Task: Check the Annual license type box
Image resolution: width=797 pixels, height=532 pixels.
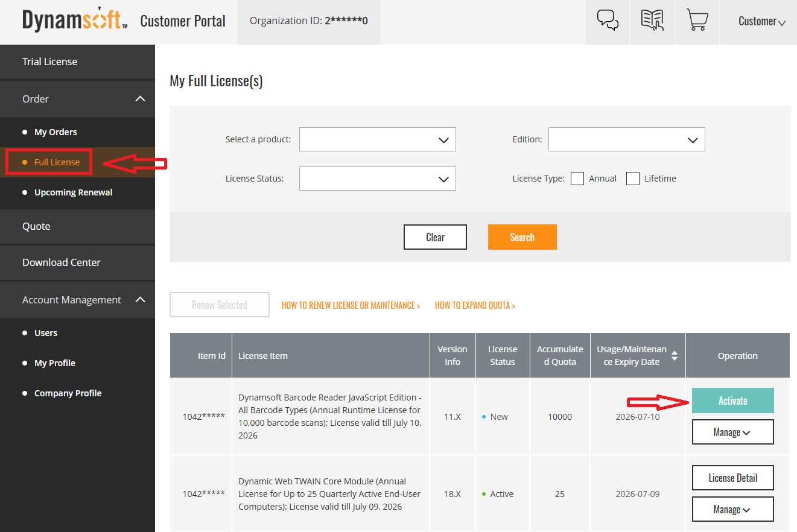Action: 577,179
